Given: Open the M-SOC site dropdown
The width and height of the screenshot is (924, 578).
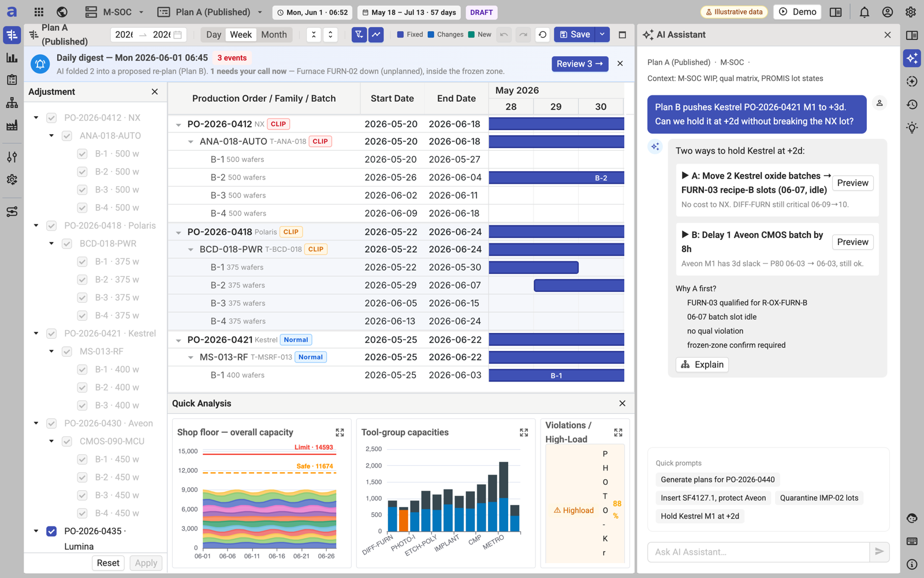Looking at the screenshot, I should [114, 12].
